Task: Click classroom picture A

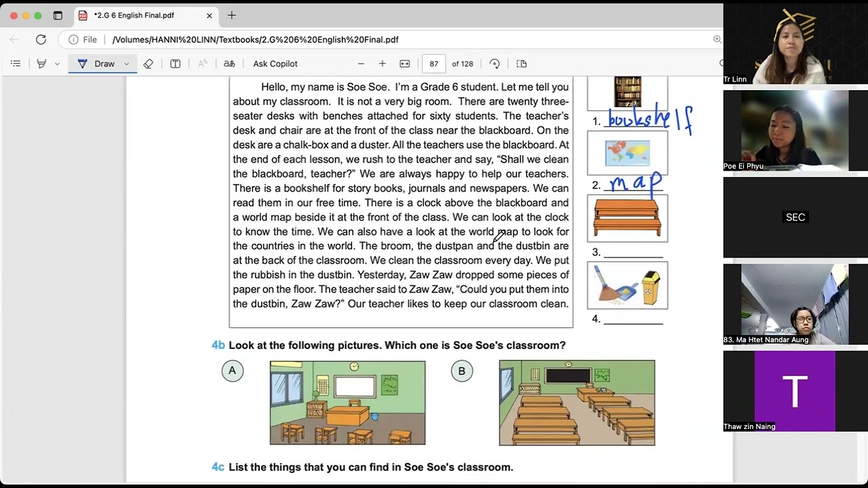Action: point(348,403)
